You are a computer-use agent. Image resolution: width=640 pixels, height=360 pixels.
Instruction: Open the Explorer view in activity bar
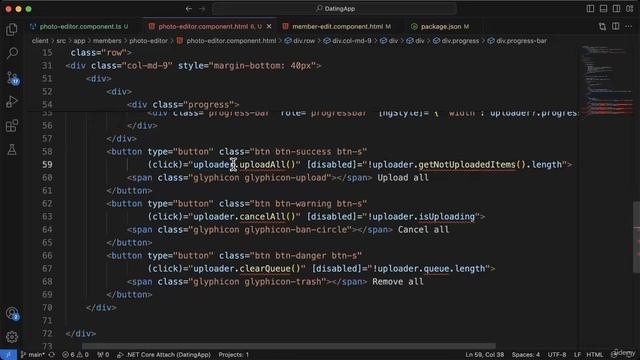point(12,29)
